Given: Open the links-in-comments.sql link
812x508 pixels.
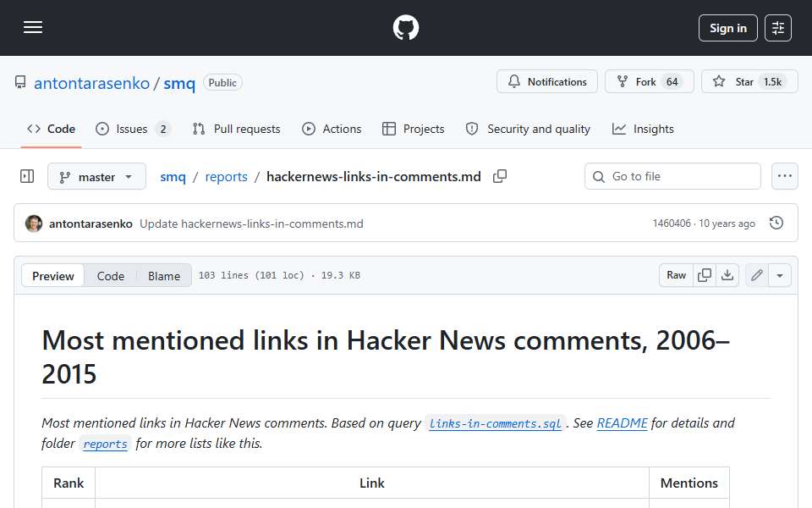Looking at the screenshot, I should pos(496,423).
